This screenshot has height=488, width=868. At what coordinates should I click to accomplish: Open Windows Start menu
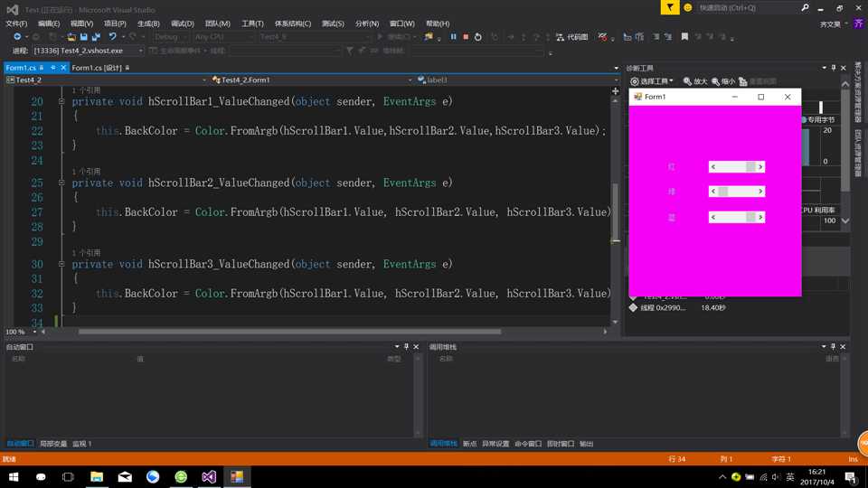14,477
